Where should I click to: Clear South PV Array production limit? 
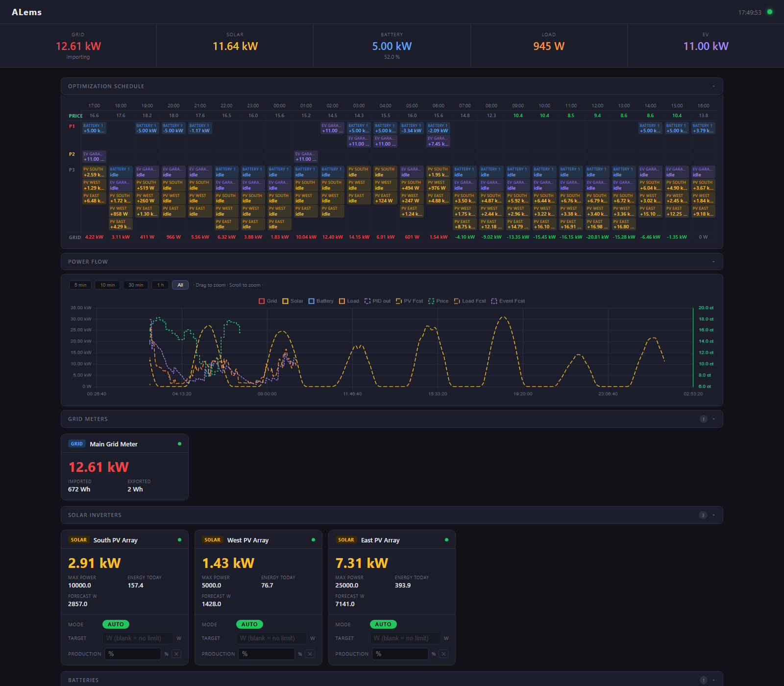(176, 654)
